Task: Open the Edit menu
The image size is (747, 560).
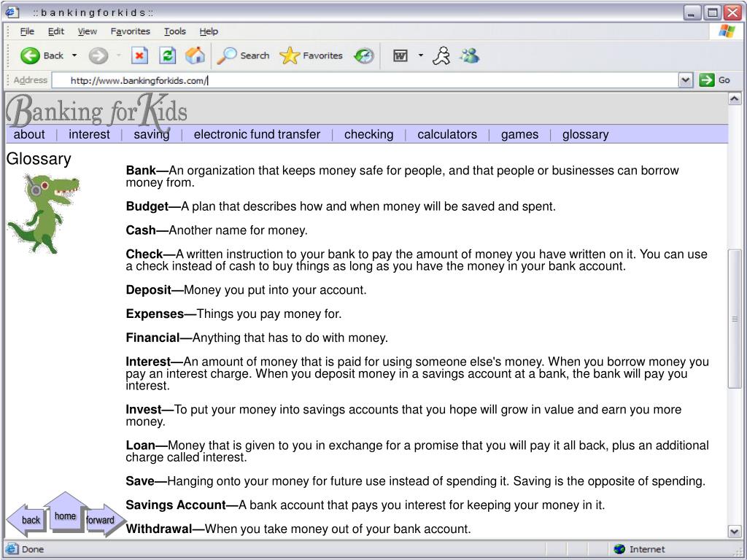Action: coord(55,31)
